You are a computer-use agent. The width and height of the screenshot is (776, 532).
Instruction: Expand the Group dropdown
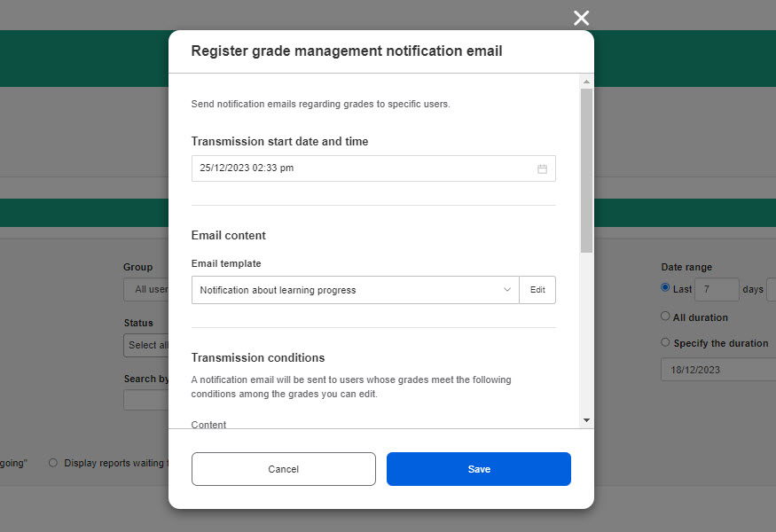coord(146,289)
